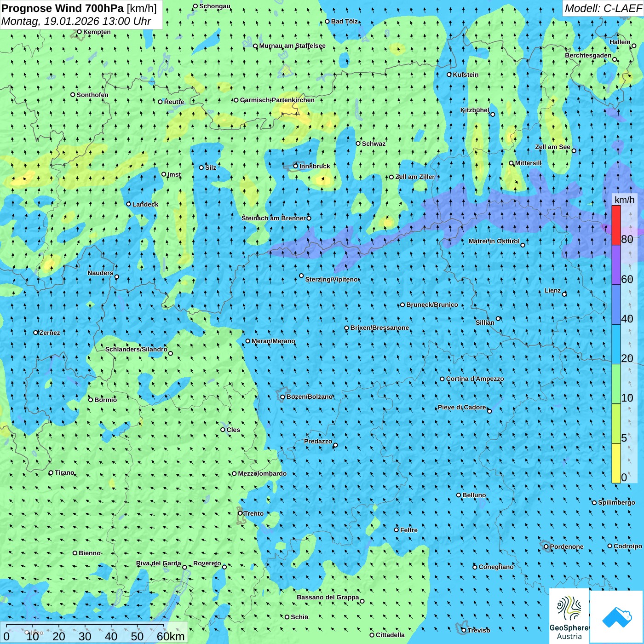Image resolution: width=644 pixels, height=644 pixels.
Task: Click the 'Riva del Garda' label
Action: pos(159,563)
